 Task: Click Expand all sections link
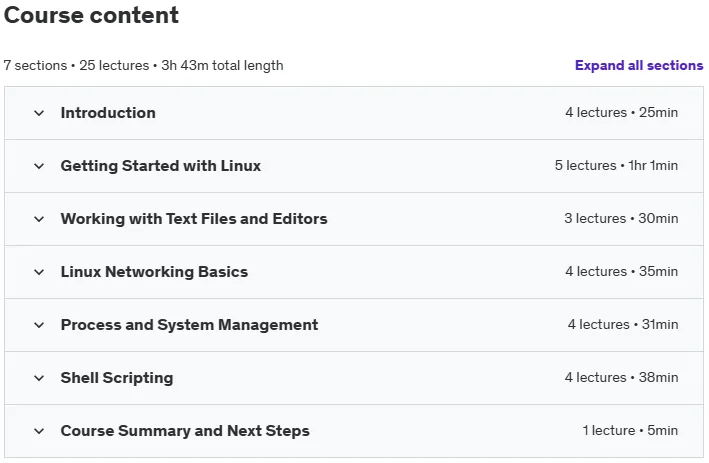click(639, 66)
